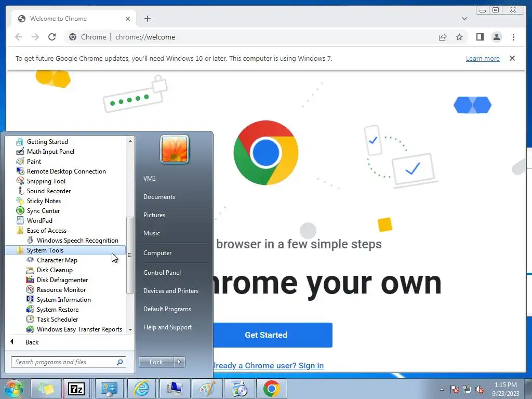Open Computer from Start menu

(157, 253)
